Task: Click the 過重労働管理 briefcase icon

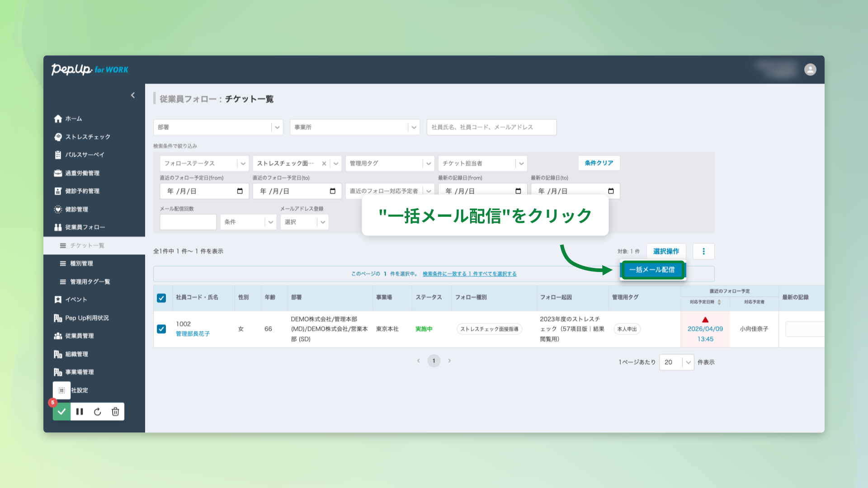Action: (x=58, y=173)
